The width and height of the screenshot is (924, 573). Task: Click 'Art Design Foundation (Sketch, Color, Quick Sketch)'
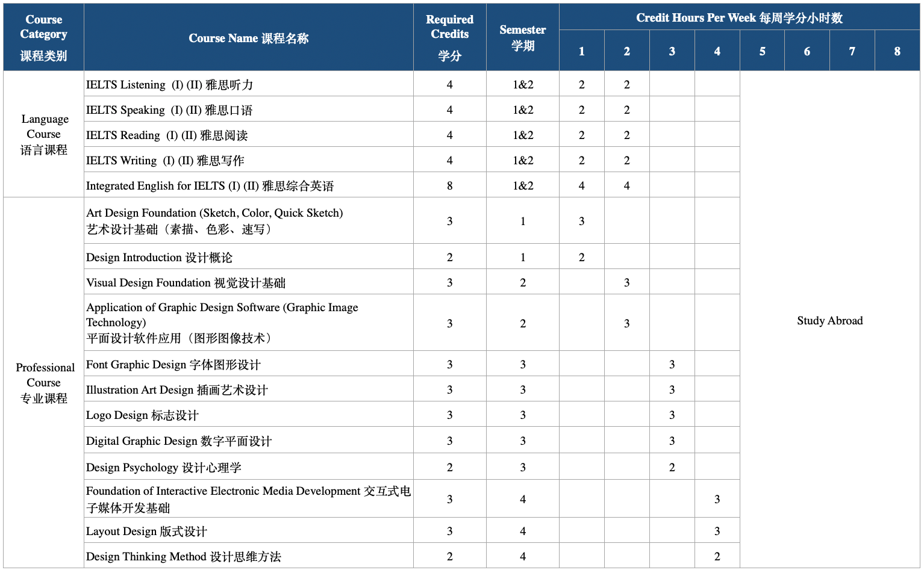(x=249, y=221)
